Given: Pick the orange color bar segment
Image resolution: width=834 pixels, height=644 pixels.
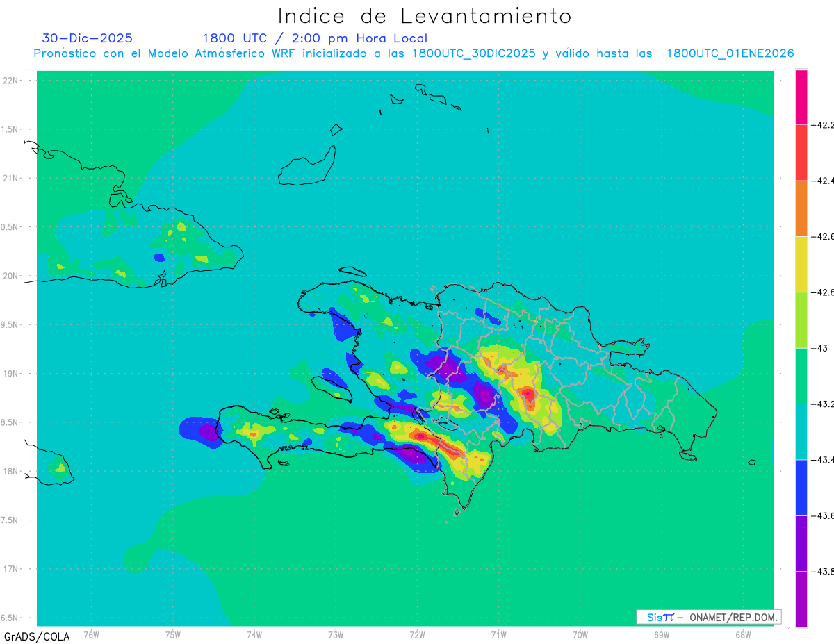Looking at the screenshot, I should click(801, 208).
